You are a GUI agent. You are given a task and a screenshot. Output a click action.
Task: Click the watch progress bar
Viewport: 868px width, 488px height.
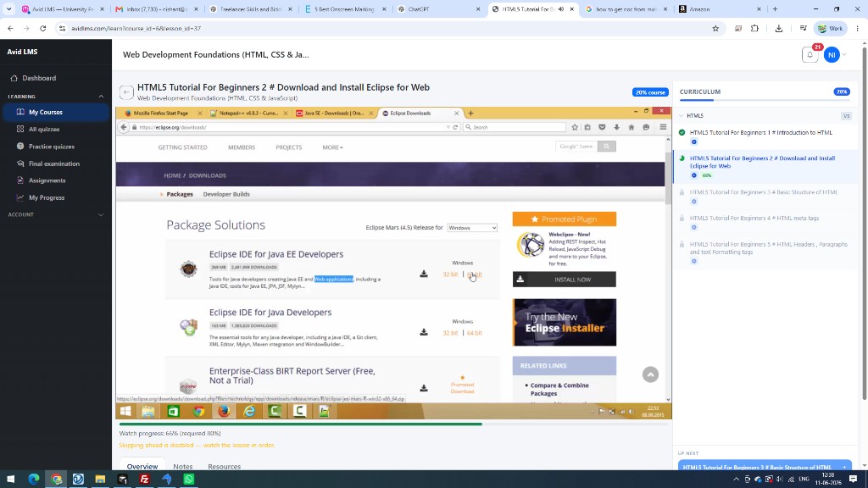click(x=393, y=424)
